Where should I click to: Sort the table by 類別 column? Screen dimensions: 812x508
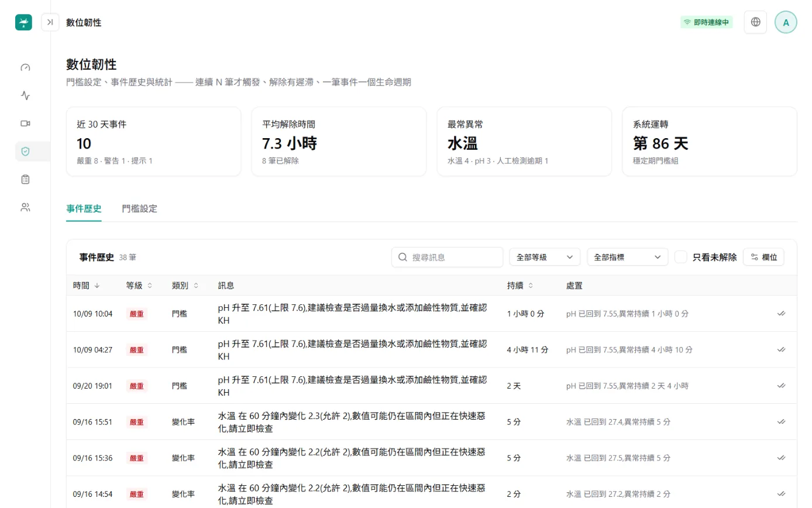[x=185, y=286]
